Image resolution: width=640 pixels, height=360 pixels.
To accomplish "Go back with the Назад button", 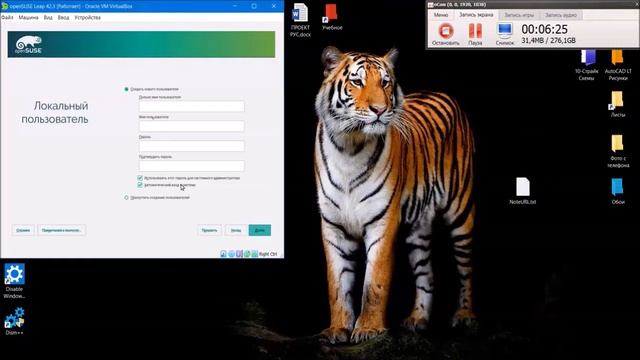I will 236,230.
